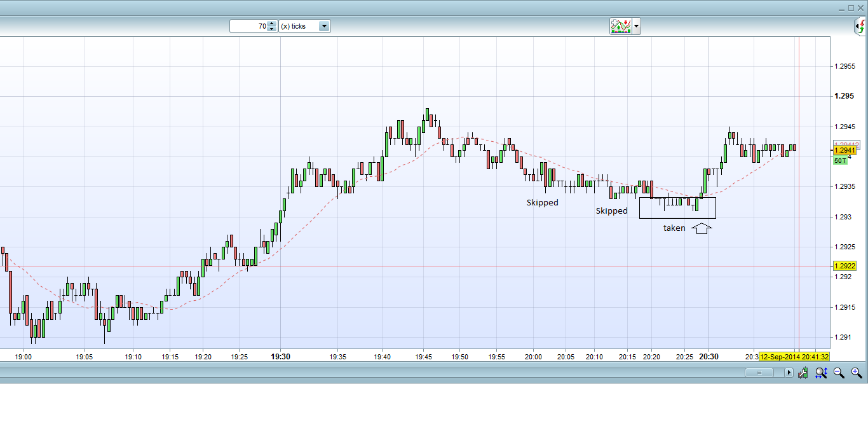Open the indicators and trading systems icon
868x435 pixels.
(620, 26)
